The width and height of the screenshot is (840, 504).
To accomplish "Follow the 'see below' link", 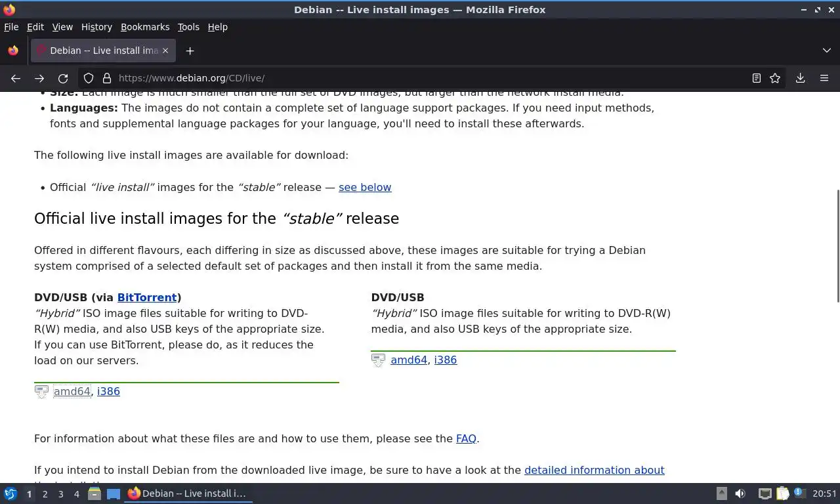I will pos(365,187).
